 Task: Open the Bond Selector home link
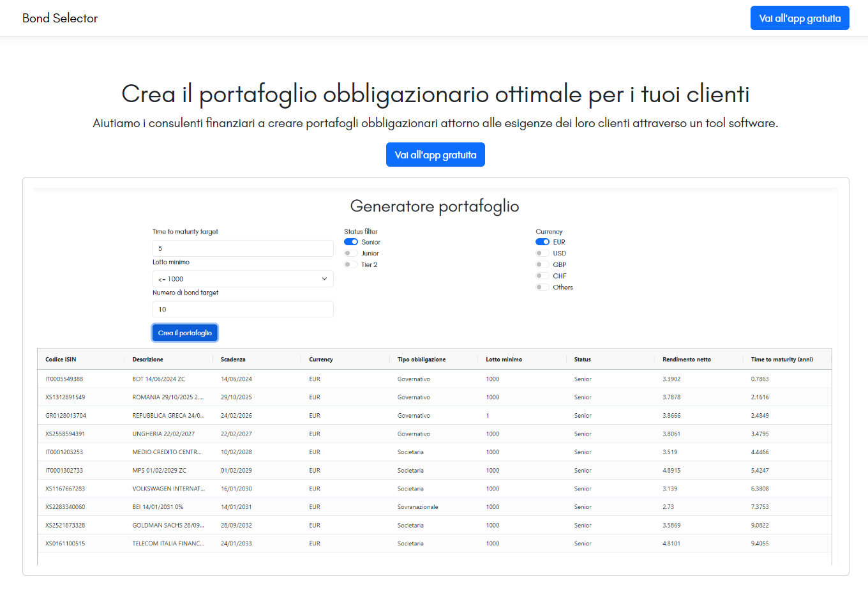pos(60,18)
